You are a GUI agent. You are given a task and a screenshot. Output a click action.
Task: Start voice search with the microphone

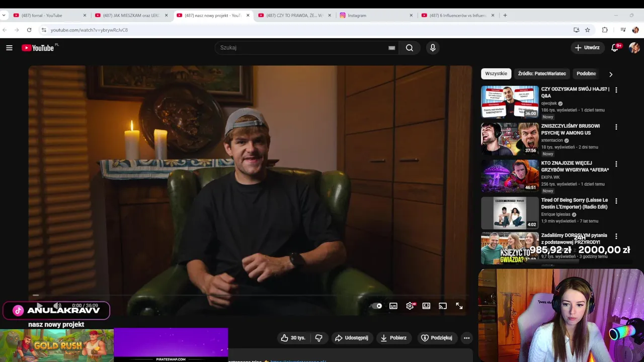(x=433, y=48)
